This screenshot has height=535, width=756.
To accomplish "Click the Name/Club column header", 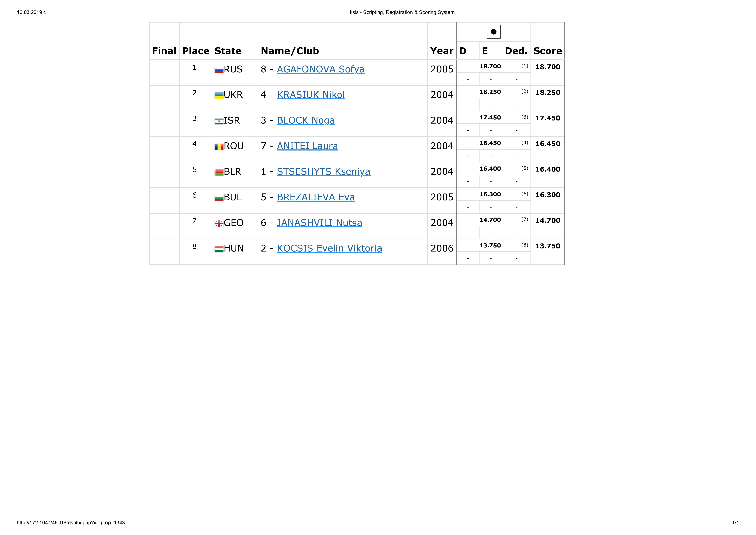I will click(x=290, y=51).
